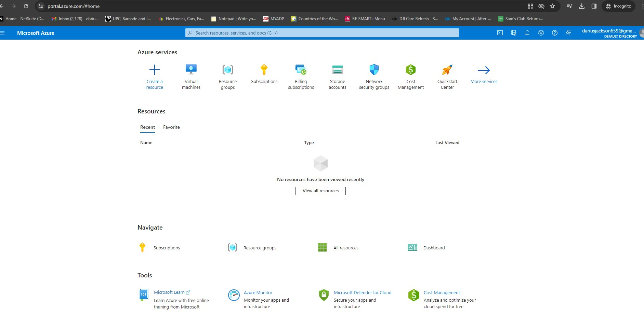Select the Recent resources tab

tap(147, 127)
